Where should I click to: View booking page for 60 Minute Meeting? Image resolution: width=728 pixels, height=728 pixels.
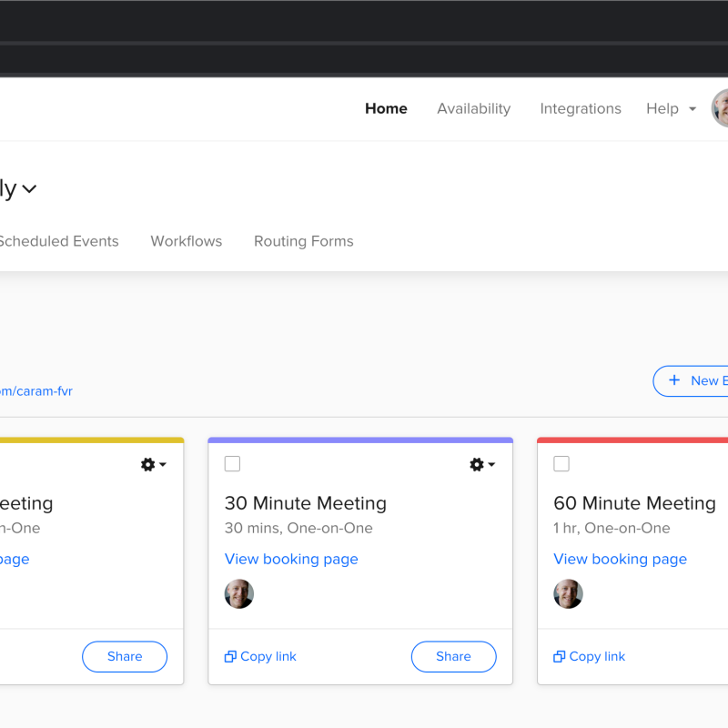(620, 559)
